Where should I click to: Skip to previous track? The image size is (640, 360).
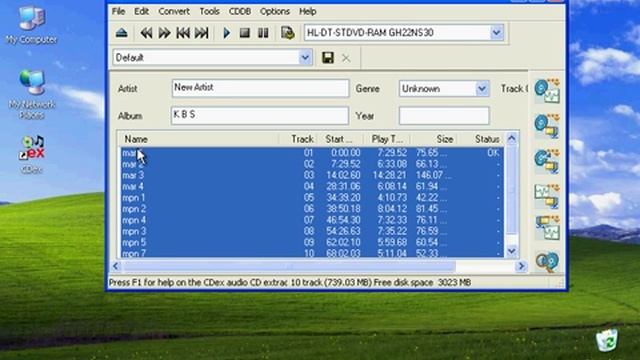(183, 33)
